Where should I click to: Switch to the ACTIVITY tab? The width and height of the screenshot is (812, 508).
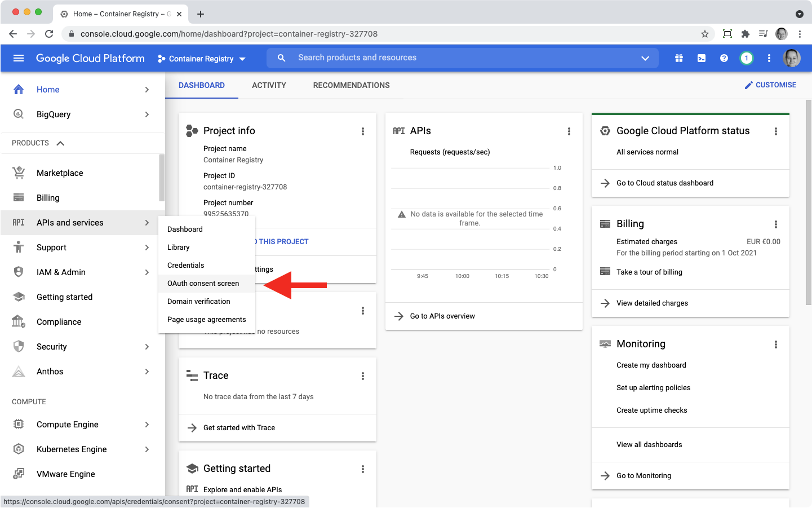[269, 85]
